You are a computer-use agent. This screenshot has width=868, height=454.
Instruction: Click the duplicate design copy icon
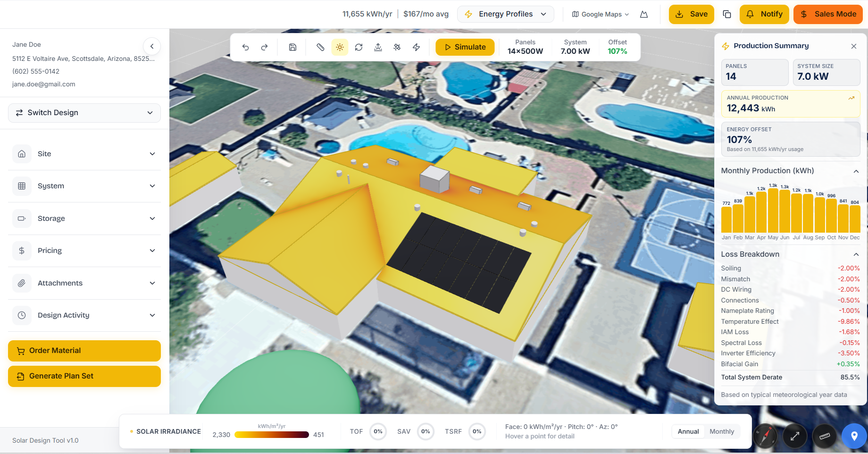727,14
